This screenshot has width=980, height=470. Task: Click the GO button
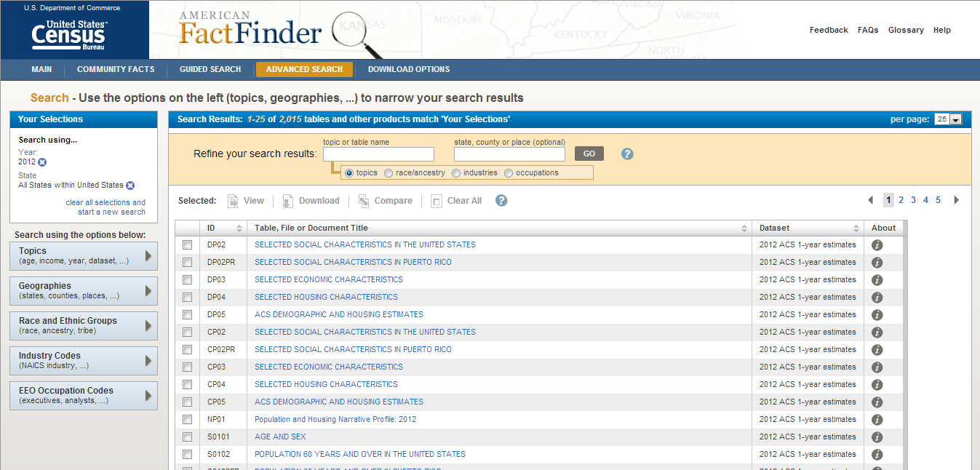coord(589,154)
